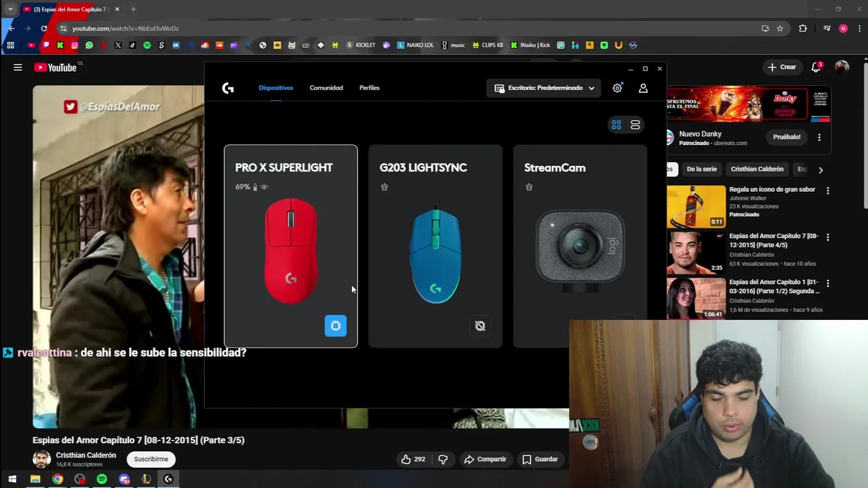Open YouTube account avatar menu
This screenshot has height=488, width=868.
pyautogui.click(x=842, y=67)
